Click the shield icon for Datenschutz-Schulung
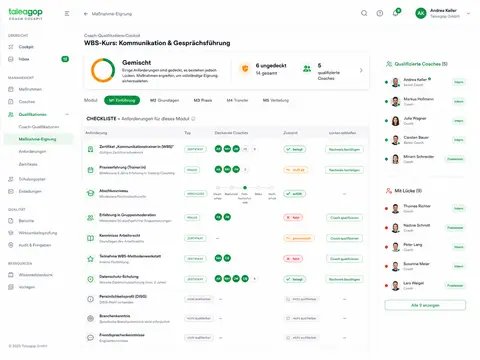480x360 pixels. (90, 279)
